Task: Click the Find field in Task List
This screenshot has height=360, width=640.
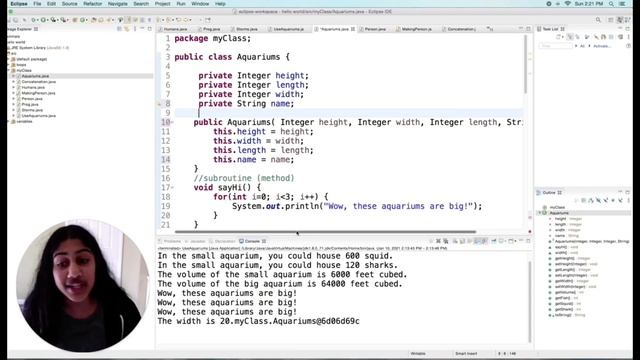Action: pyautogui.click(x=556, y=46)
